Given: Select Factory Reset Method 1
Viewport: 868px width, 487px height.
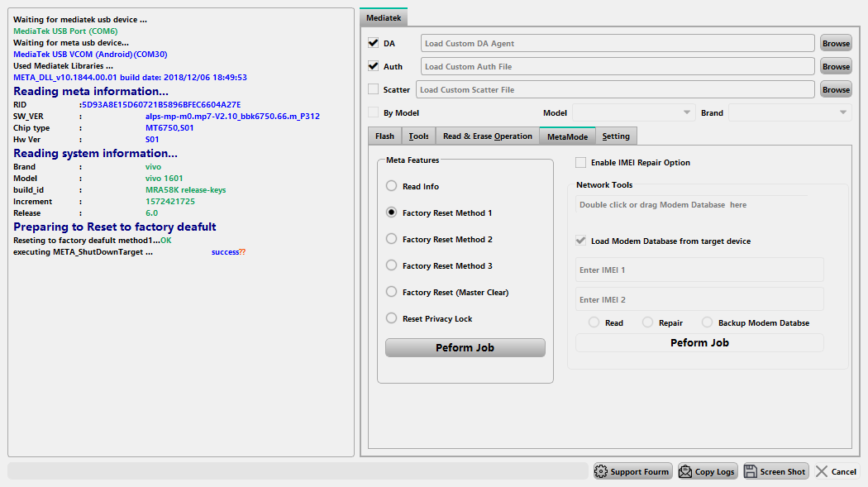Looking at the screenshot, I should point(391,212).
